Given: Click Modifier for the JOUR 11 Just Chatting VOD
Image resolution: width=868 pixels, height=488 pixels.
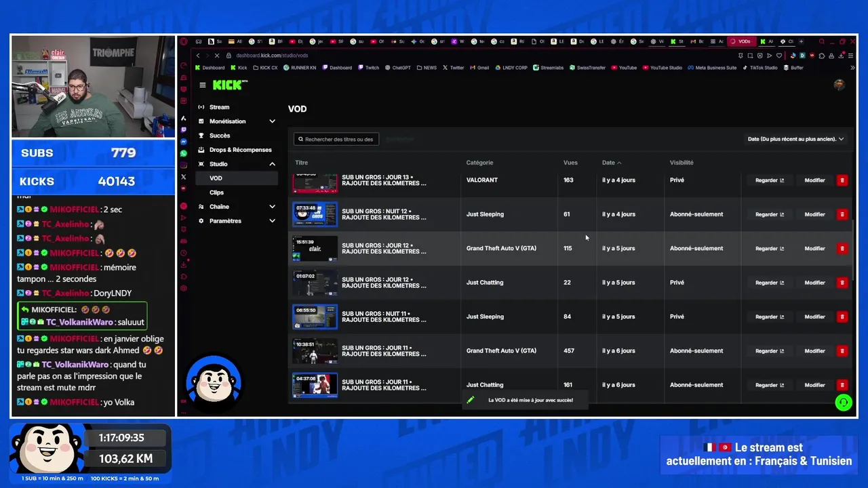Looking at the screenshot, I should coord(814,385).
